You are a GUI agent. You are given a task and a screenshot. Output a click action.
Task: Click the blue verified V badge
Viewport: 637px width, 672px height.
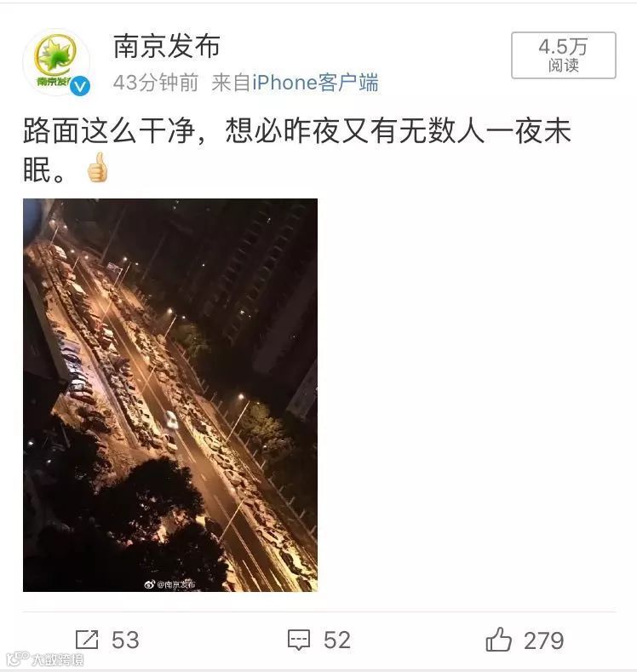[80, 86]
